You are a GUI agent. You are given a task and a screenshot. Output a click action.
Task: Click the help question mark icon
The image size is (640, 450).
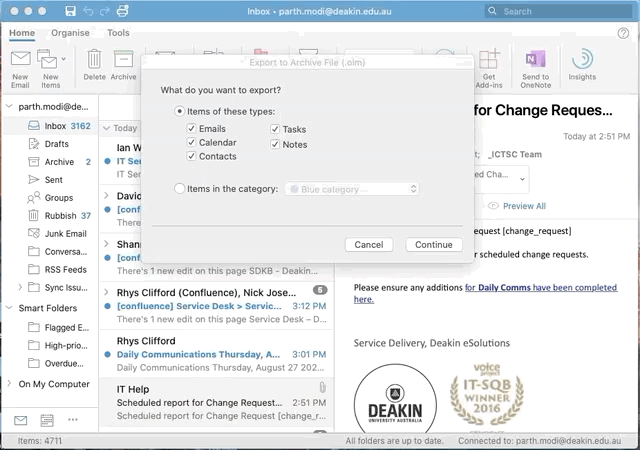coord(623,33)
